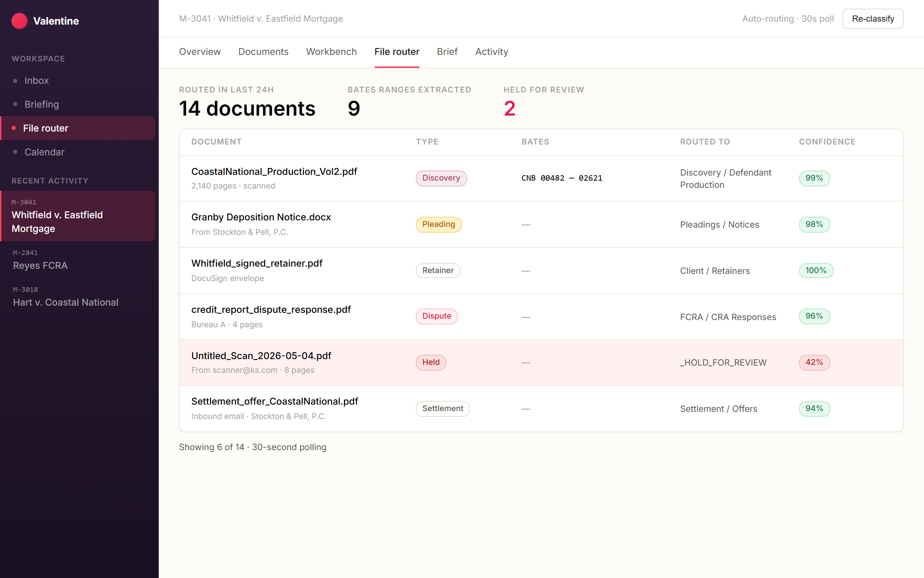The width and height of the screenshot is (924, 578).
Task: Open CoastalNational_Production_Vol2.pdf
Action: point(274,172)
